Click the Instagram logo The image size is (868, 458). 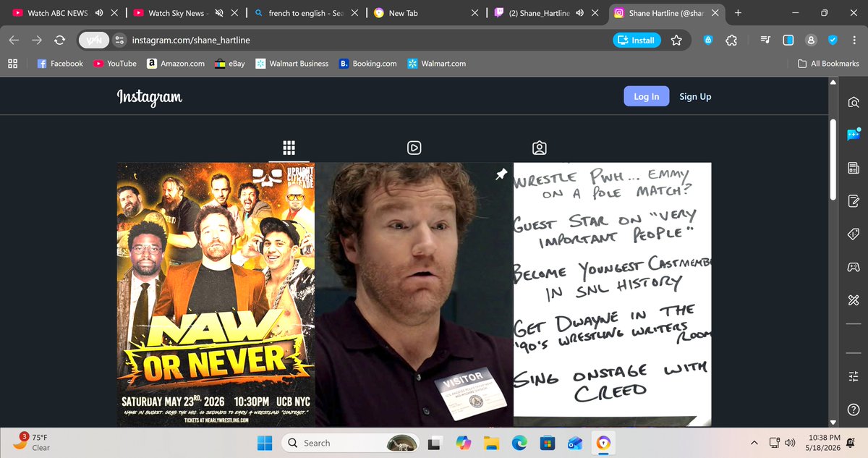click(x=150, y=97)
